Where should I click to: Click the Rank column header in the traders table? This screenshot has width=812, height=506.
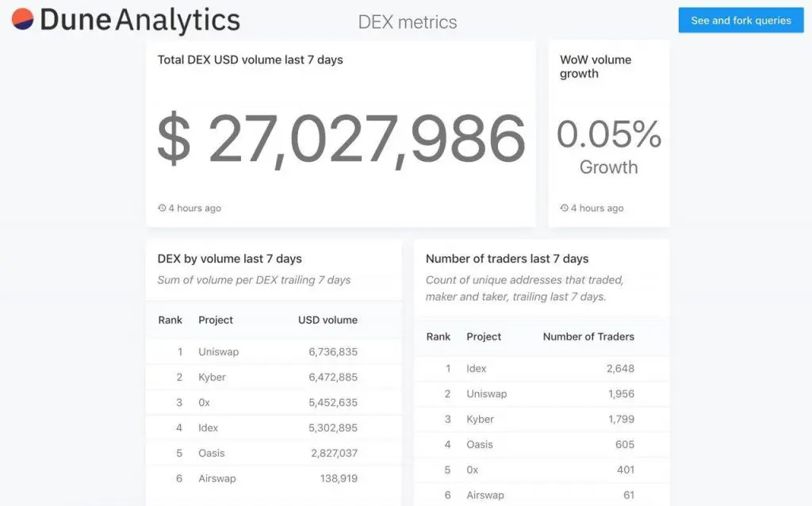[439, 336]
